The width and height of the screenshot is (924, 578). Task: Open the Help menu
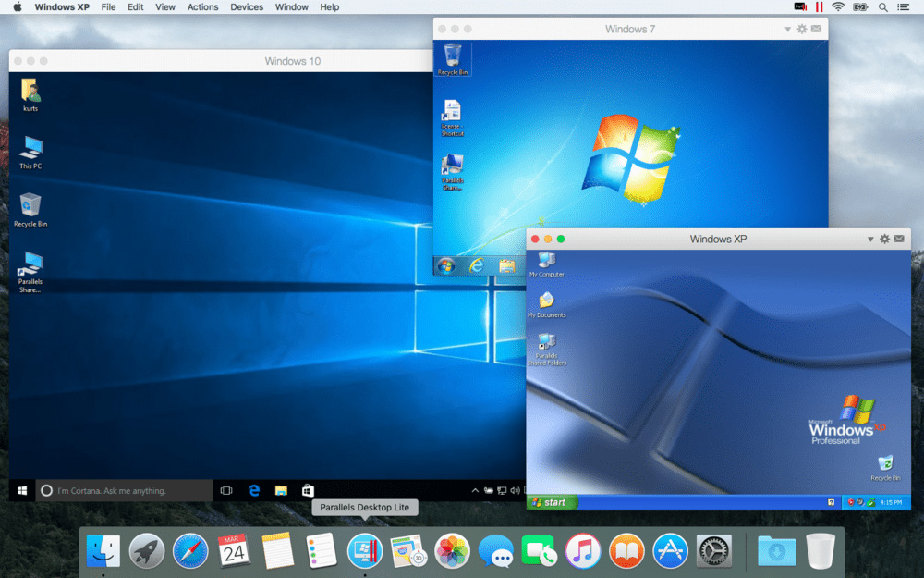pyautogui.click(x=330, y=7)
